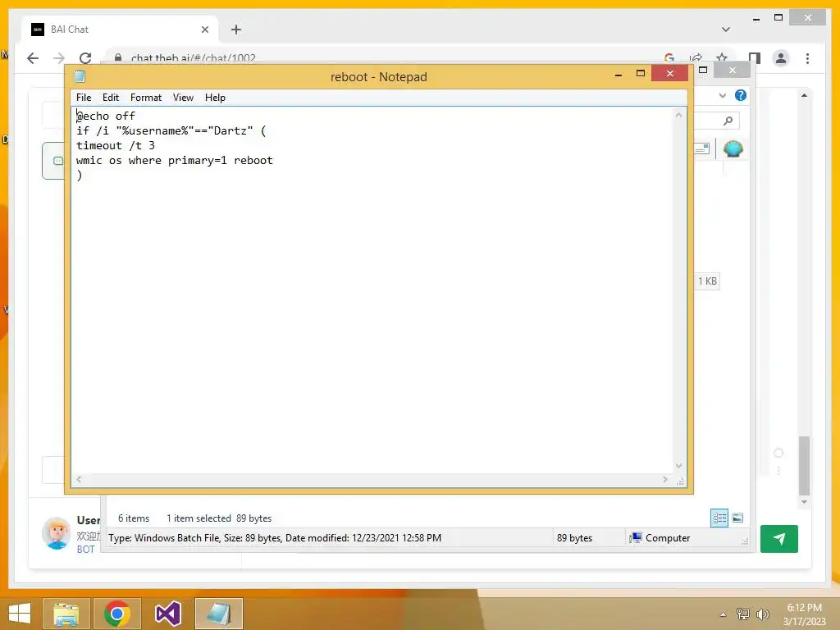Viewport: 840px width, 630px height.
Task: Click the up arrow of Notepad's vertical scrollbar
Action: pyautogui.click(x=678, y=115)
